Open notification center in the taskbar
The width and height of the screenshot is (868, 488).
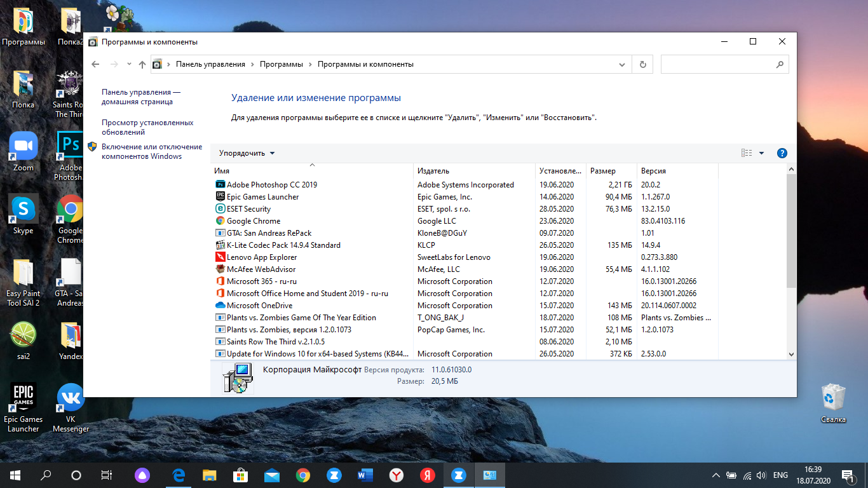(848, 475)
